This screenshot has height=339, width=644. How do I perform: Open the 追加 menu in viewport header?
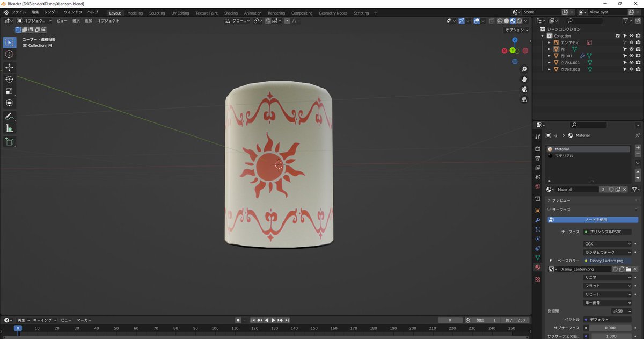[x=89, y=21]
